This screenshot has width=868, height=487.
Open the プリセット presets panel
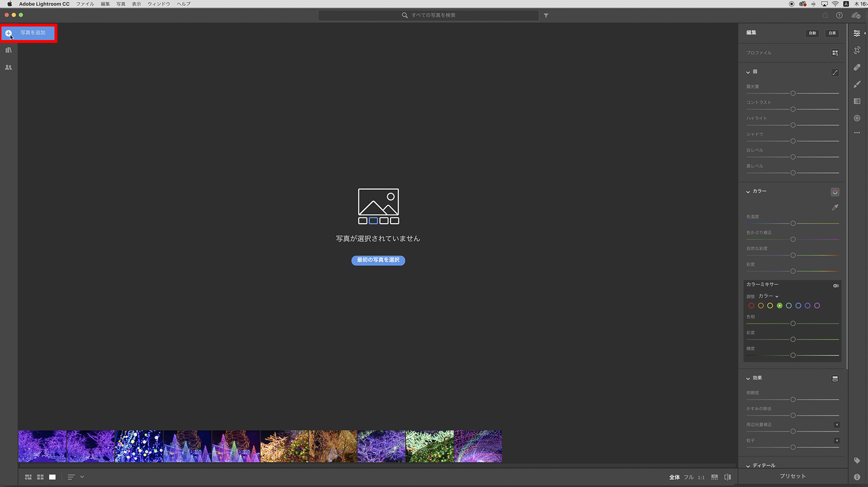point(793,476)
